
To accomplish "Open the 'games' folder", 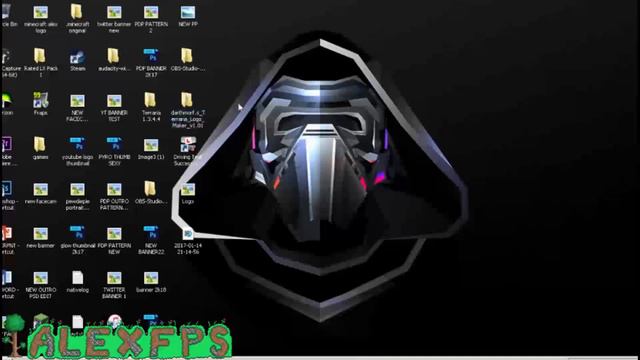I will click(x=40, y=149).
